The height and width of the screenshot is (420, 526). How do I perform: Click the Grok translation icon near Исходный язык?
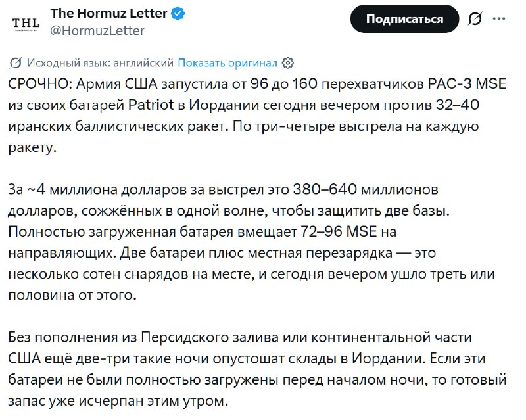click(x=16, y=62)
